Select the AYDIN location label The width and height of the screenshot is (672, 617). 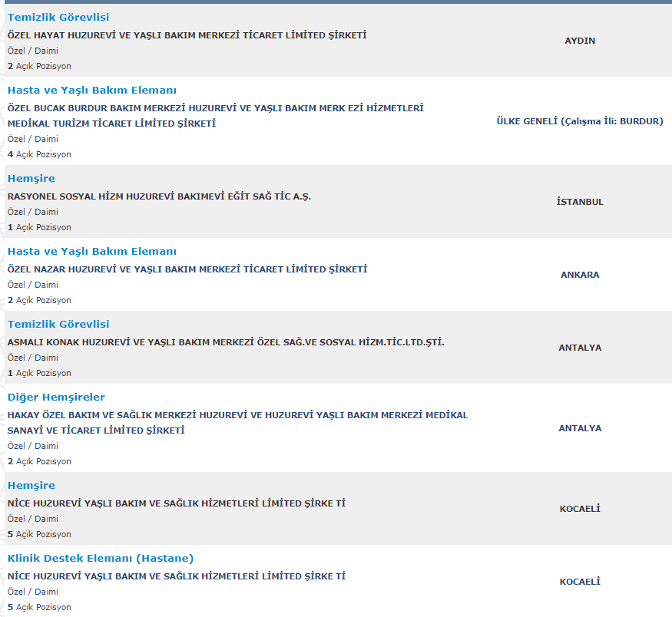[x=580, y=41]
